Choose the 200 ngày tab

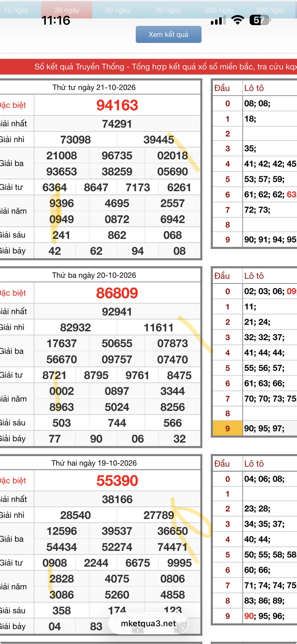click(219, 10)
